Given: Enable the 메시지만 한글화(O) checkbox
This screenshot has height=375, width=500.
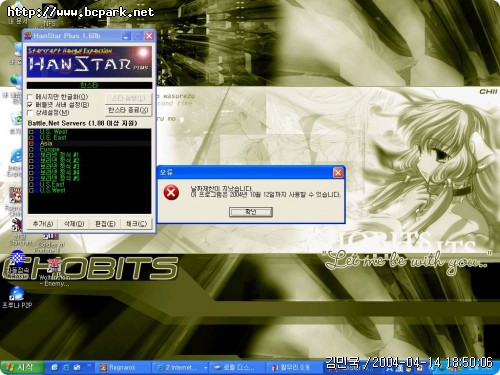Looking at the screenshot, I should (x=30, y=97).
